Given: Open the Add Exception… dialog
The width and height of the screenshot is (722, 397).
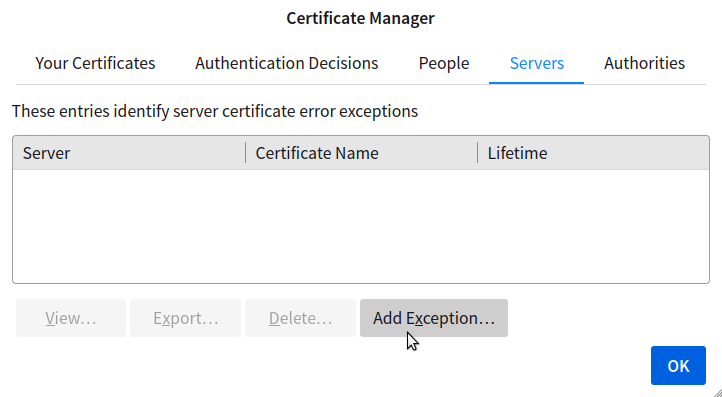Looking at the screenshot, I should [434, 318].
